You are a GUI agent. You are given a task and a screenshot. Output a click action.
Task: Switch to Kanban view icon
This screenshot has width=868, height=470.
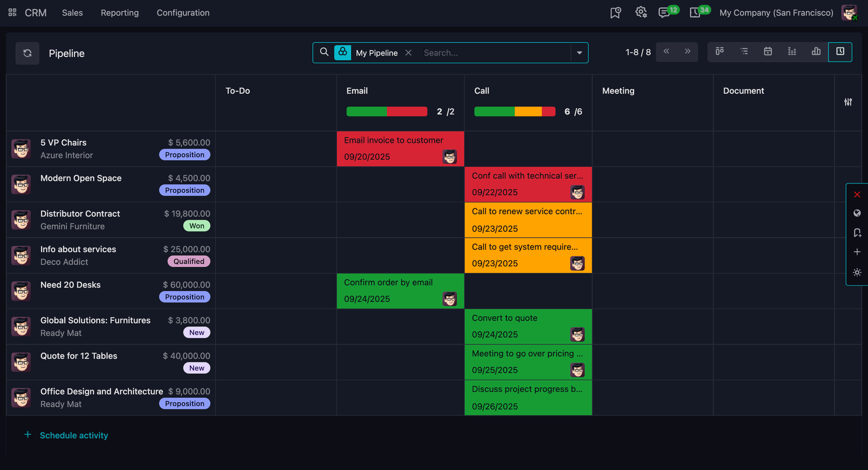(x=720, y=52)
